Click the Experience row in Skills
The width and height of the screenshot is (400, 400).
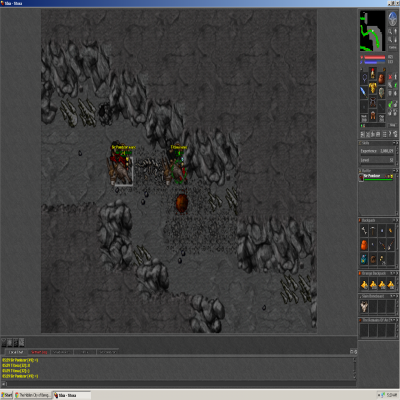tap(377, 151)
